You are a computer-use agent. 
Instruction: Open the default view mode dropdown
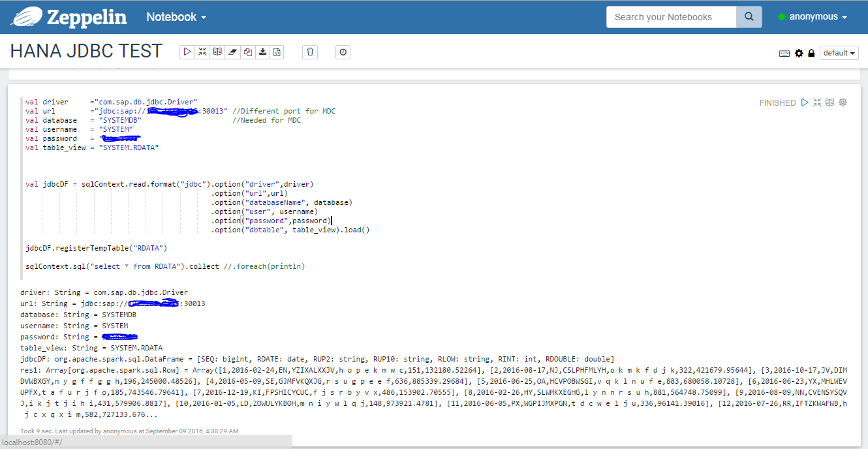tap(839, 53)
